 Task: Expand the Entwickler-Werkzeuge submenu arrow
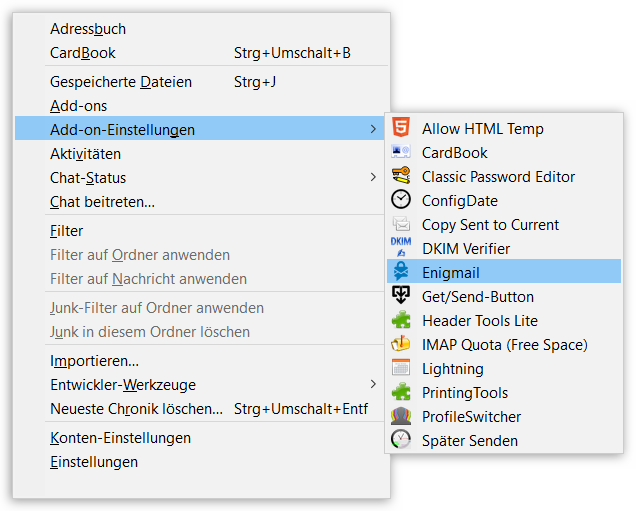pyautogui.click(x=373, y=384)
